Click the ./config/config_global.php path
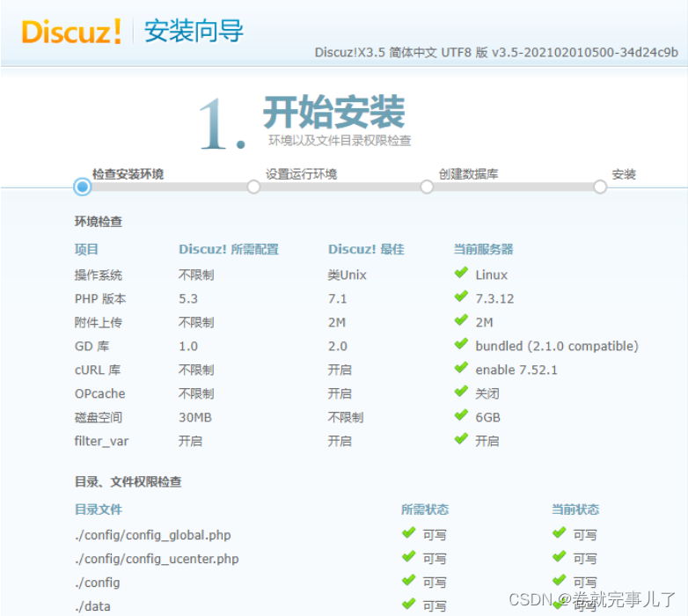 click(x=153, y=535)
